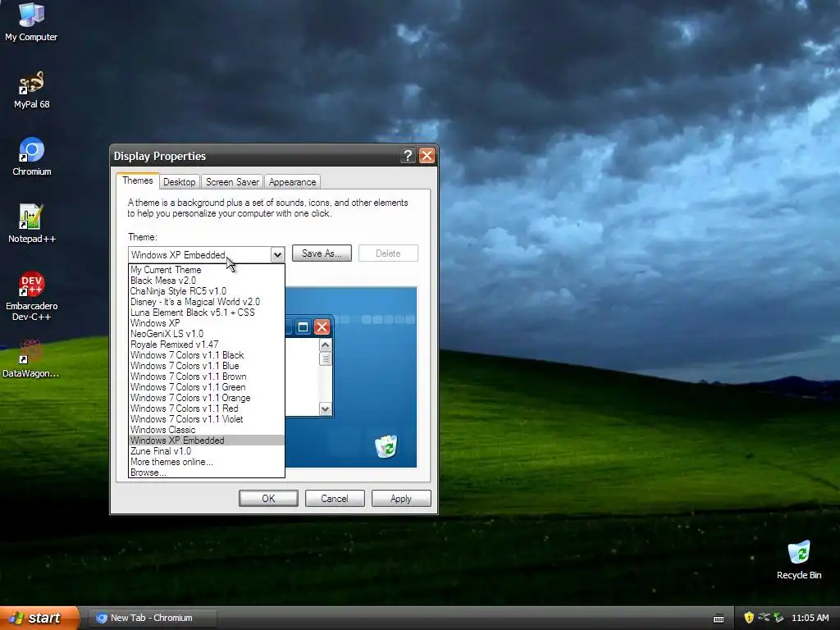Click the network connection tray icon
The height and width of the screenshot is (630, 840).
(764, 618)
